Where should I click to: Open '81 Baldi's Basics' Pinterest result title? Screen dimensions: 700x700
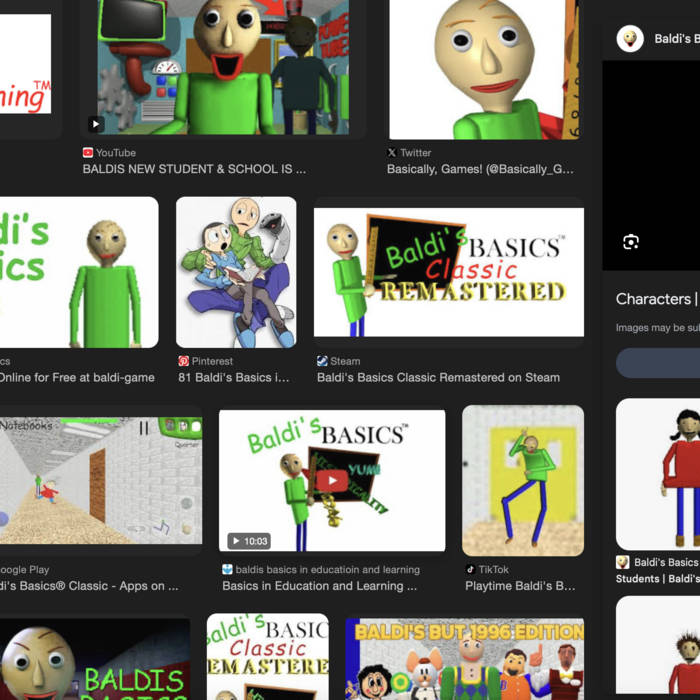click(x=234, y=378)
